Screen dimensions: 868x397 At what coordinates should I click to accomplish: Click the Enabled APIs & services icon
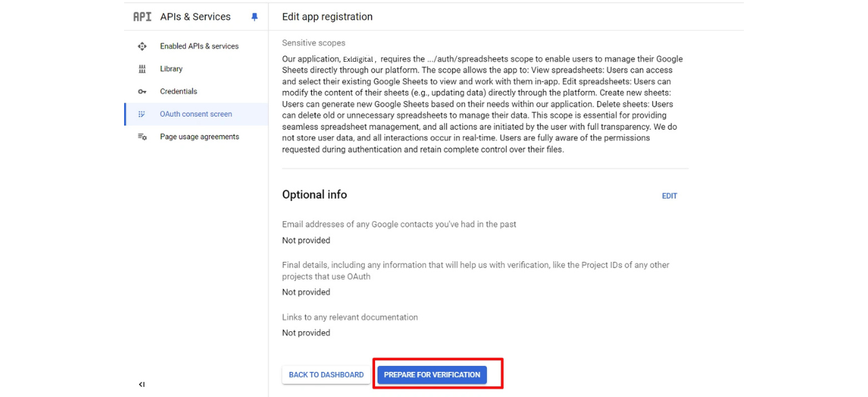point(142,46)
